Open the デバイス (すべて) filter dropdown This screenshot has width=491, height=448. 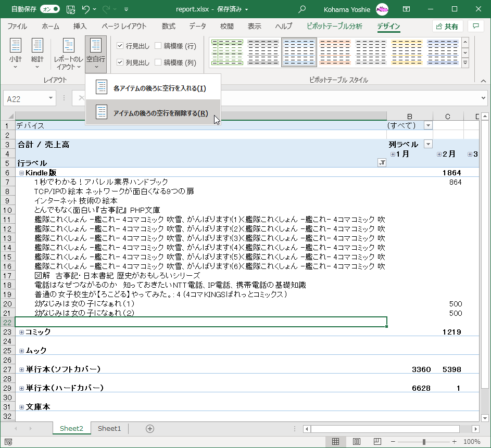(x=428, y=126)
